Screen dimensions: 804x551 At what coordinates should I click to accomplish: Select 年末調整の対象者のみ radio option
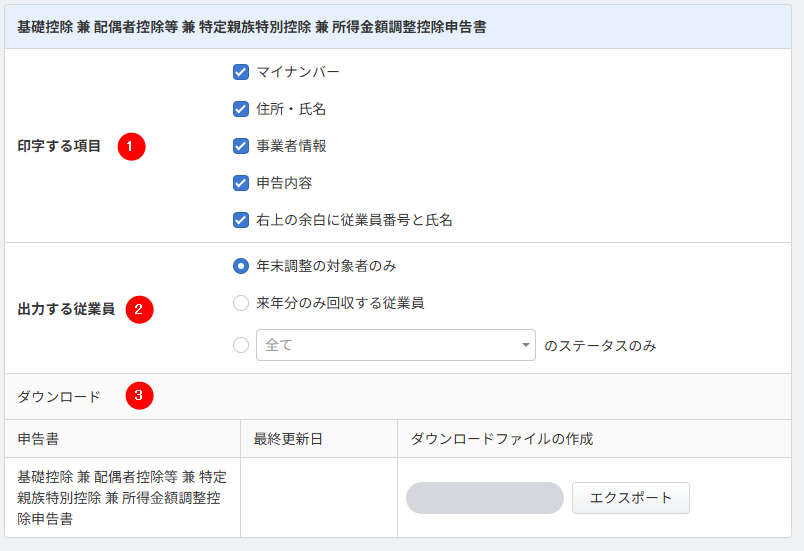[x=240, y=266]
